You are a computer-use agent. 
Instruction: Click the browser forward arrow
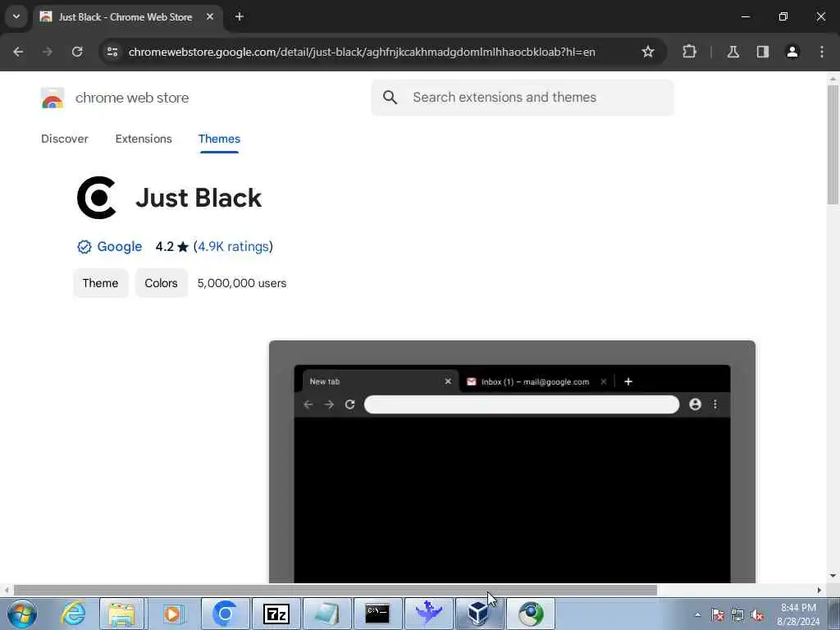pos(48,52)
